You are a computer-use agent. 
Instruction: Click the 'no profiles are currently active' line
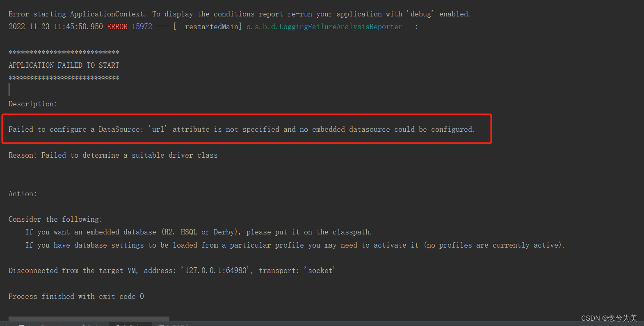coord(295,245)
